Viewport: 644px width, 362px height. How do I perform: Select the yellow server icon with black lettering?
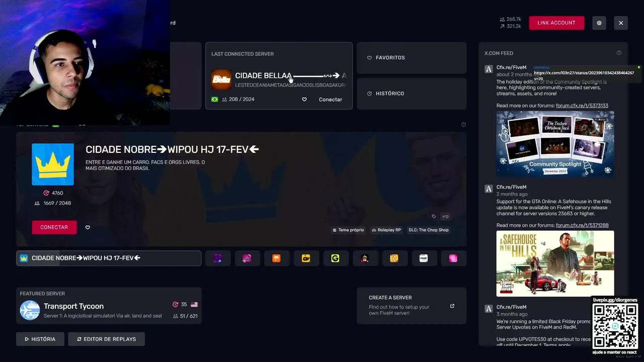[306, 258]
